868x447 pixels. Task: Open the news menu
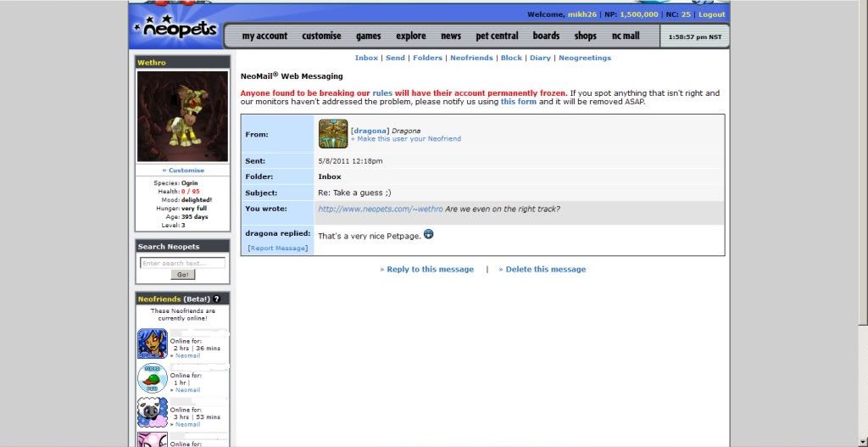(x=451, y=36)
